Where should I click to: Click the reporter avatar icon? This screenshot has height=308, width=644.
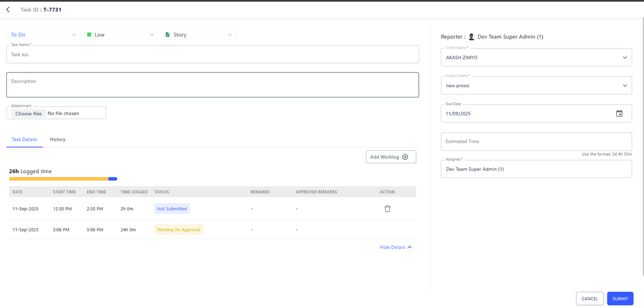click(x=472, y=37)
